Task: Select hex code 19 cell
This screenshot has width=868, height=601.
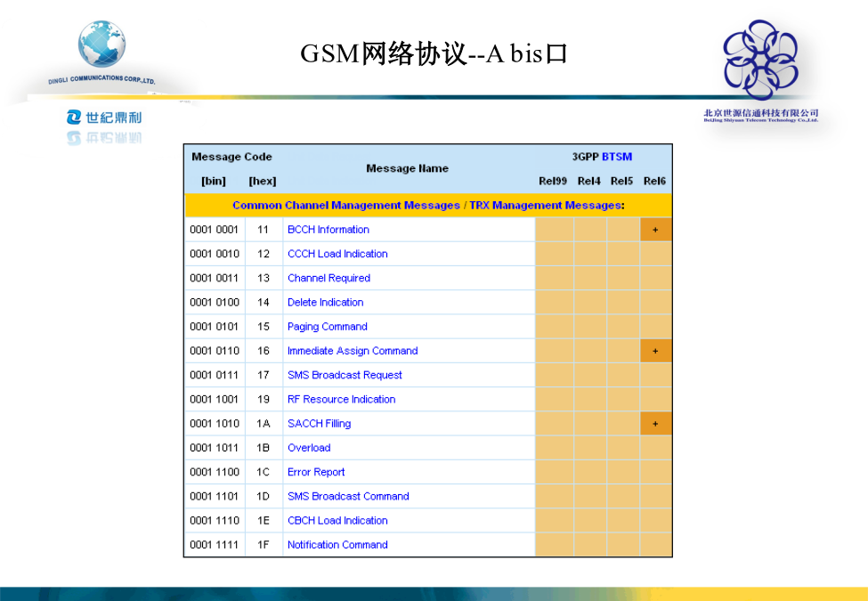Action: 264,400
